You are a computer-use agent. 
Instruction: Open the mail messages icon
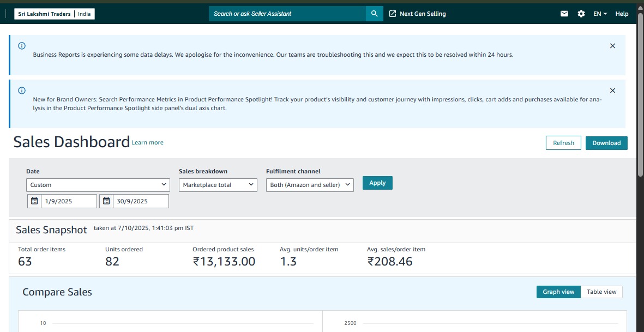coord(564,14)
